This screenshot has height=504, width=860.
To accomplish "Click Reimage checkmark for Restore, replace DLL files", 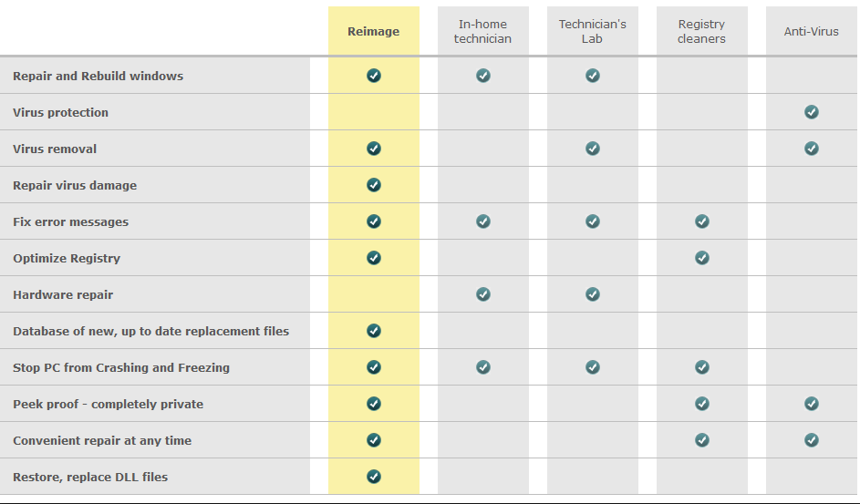I will pyautogui.click(x=374, y=477).
